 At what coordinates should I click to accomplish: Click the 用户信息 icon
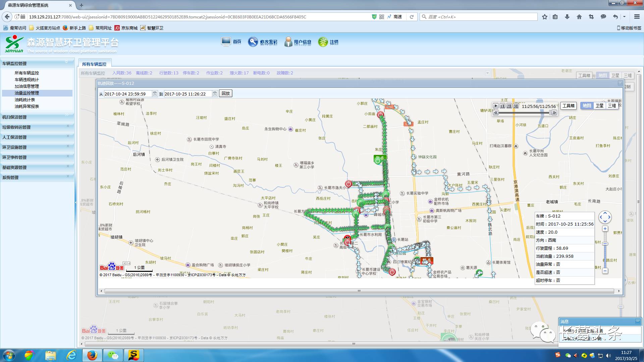(288, 42)
